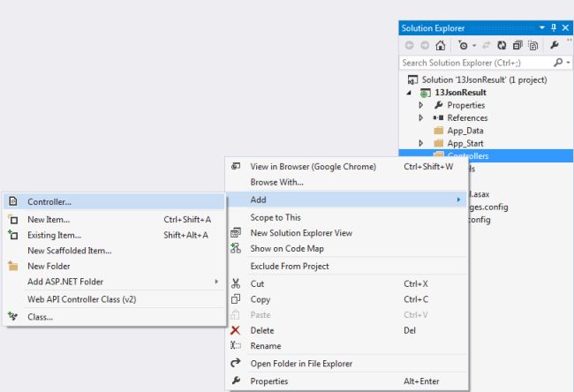Image resolution: width=574 pixels, height=392 pixels.
Task: Click the Search Solution Explorer input field
Action: [x=477, y=63]
